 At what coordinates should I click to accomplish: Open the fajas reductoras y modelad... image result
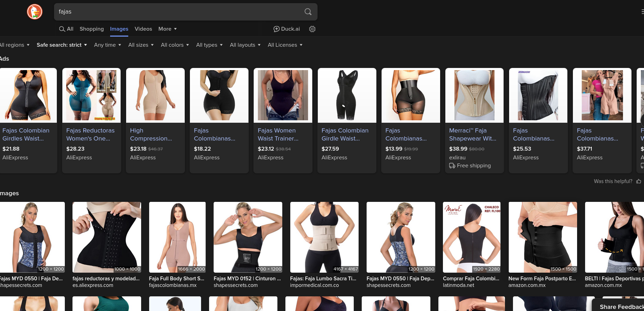[x=107, y=237]
